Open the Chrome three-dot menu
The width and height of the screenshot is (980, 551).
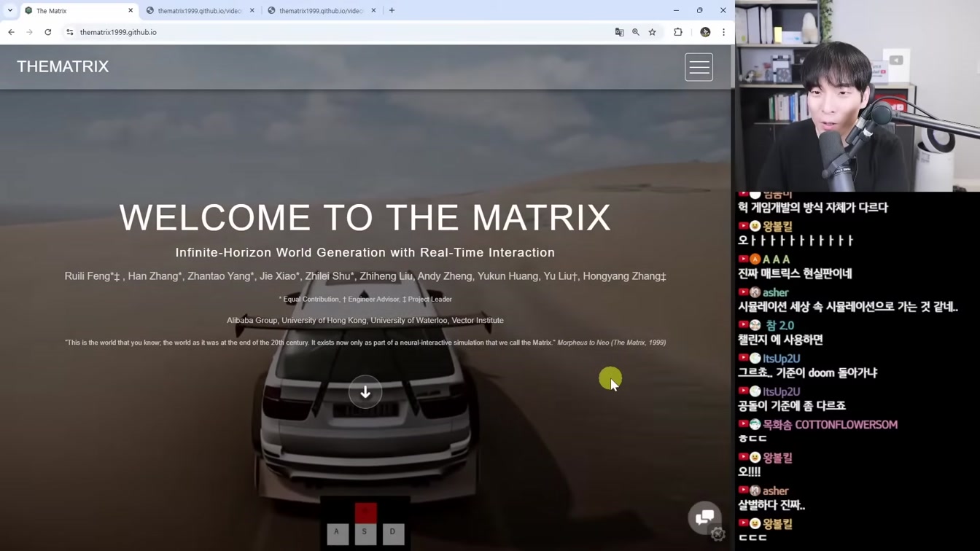click(x=723, y=32)
